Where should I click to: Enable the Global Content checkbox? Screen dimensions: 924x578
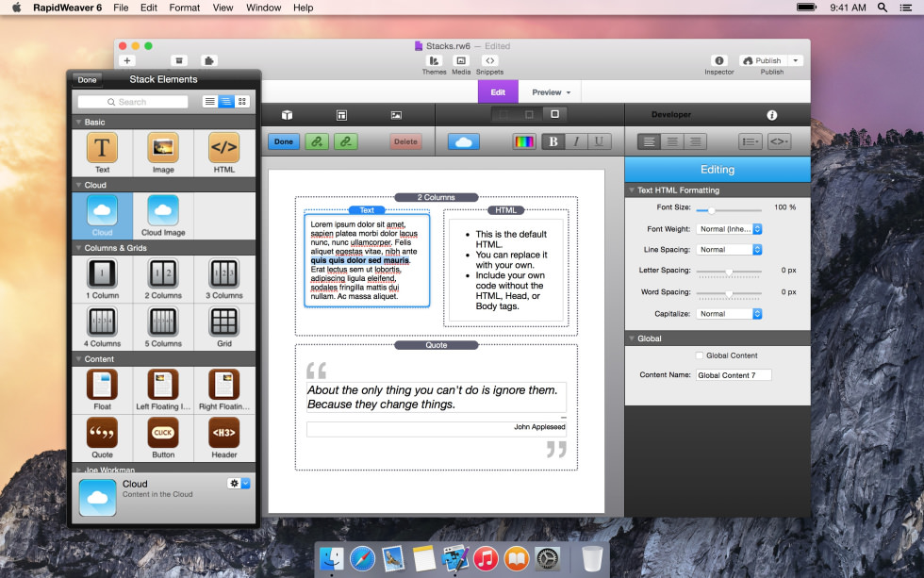700,355
